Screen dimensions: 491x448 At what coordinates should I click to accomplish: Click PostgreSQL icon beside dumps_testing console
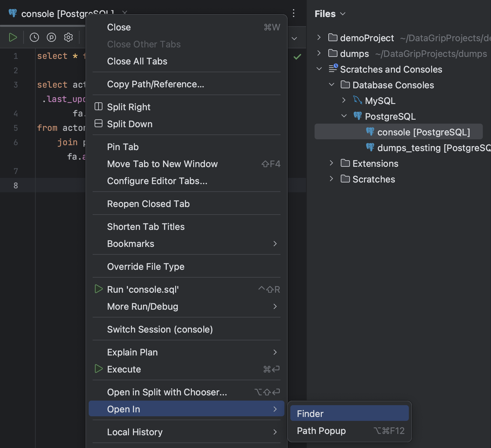[370, 147]
